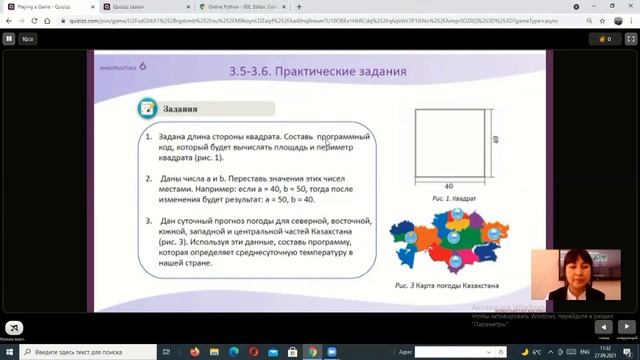Viewport: 640px width, 360px height.
Task: Expand the taskbar Address dropdown
Action: click(x=489, y=352)
